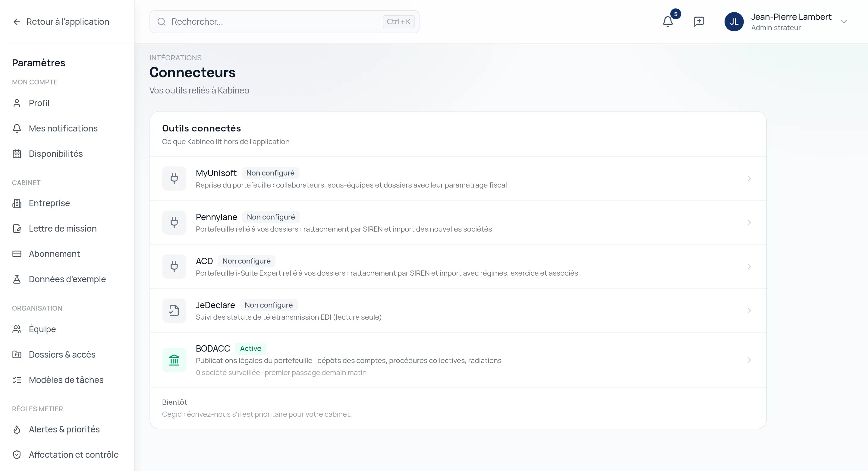The width and height of the screenshot is (868, 471).
Task: Click the Pennylane plug icon
Action: [x=174, y=223]
